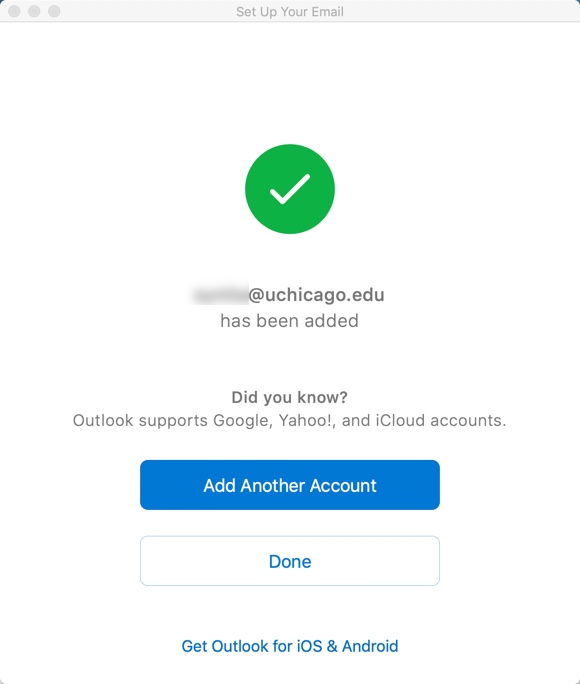Screen dimensions: 580x684
Task: Close the Set Up Your Email window
Action: (14, 11)
